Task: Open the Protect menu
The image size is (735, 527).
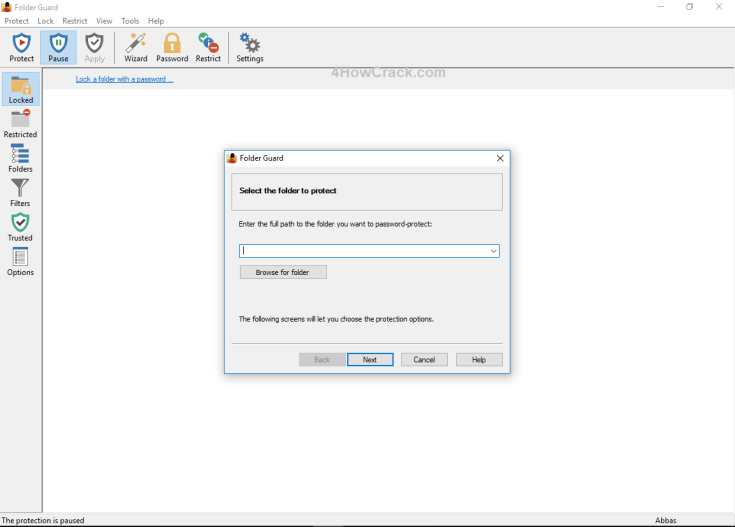Action: pyautogui.click(x=16, y=21)
